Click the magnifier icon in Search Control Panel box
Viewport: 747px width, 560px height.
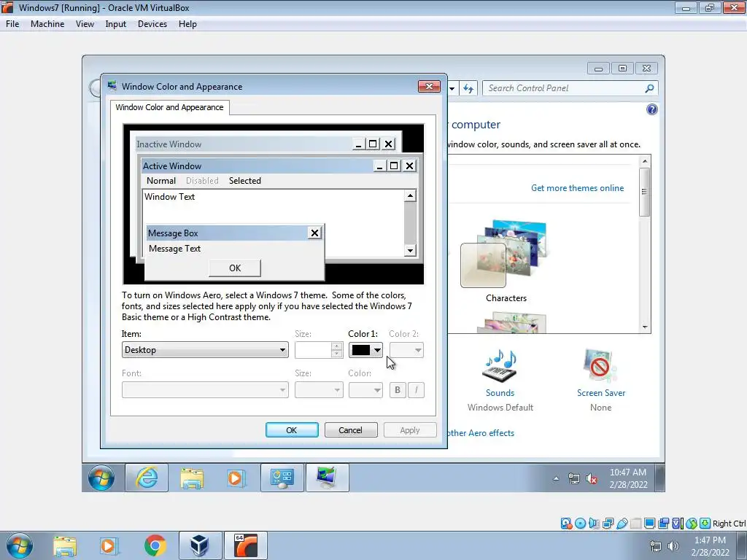(x=649, y=88)
